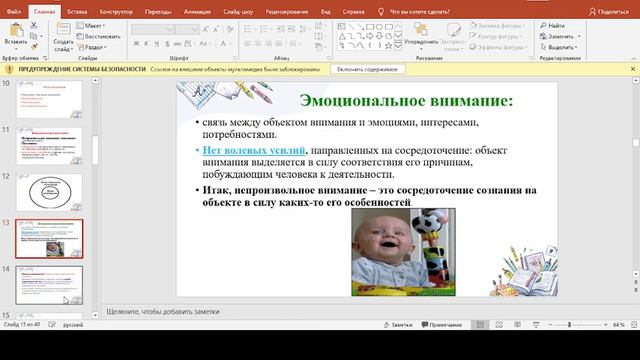Click the Создать слайд new slide icon
640x360 pixels.
[63, 30]
